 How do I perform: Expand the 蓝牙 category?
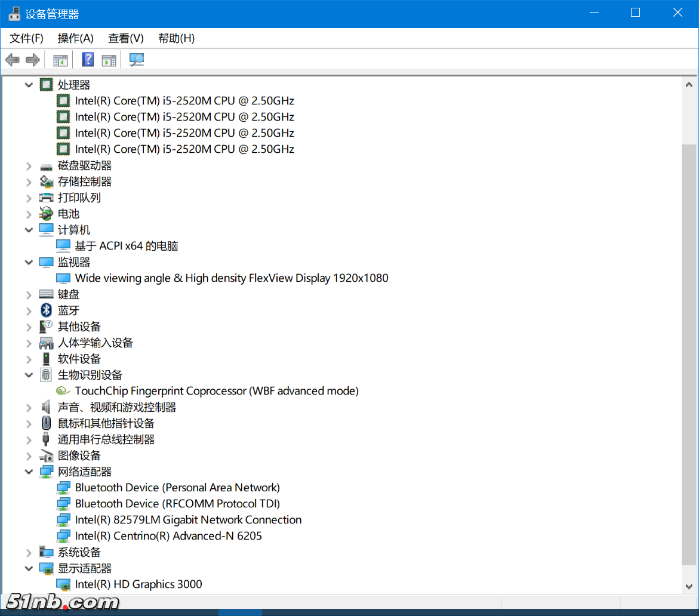click(x=29, y=310)
